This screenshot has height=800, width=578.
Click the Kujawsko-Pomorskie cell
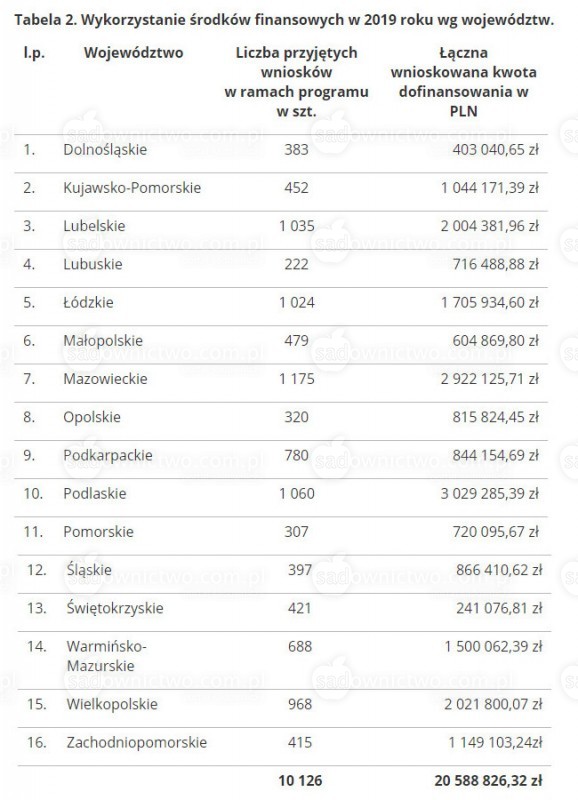[132, 188]
